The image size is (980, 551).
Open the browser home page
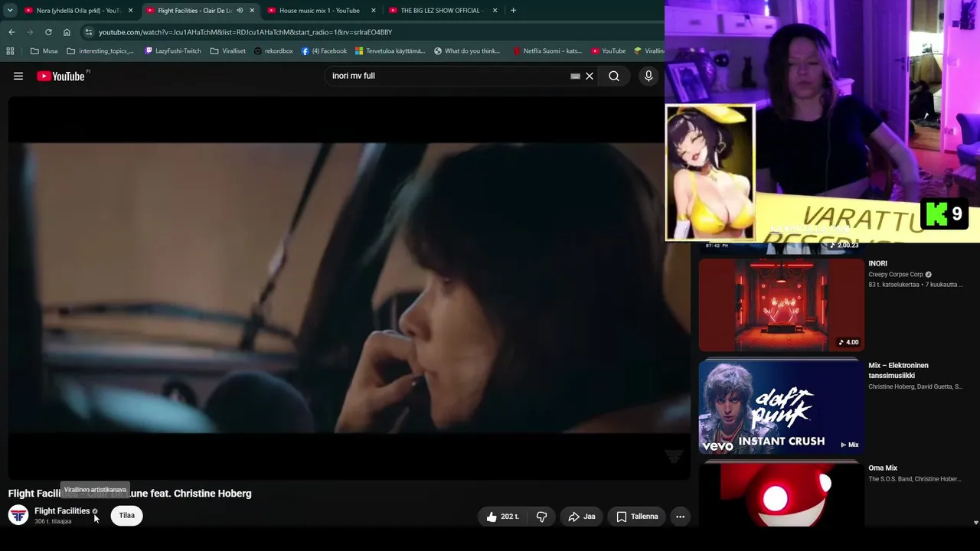(x=67, y=32)
